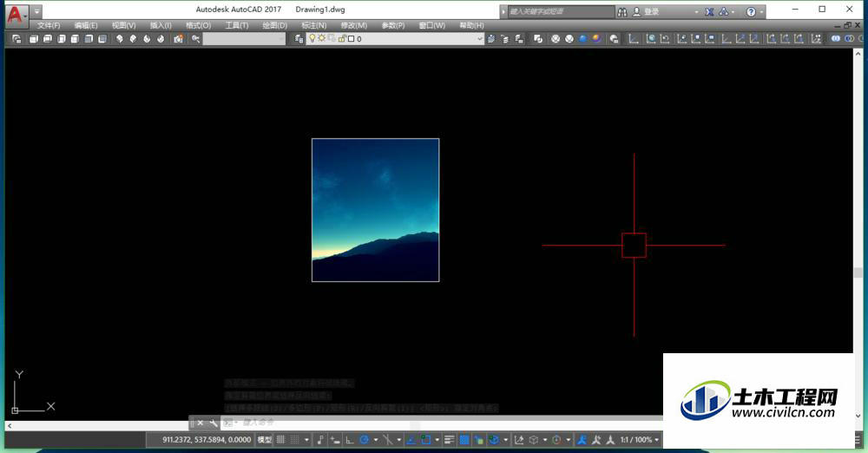Toggle layer 0 lock padlock icon
This screenshot has width=868, height=453.
pyautogui.click(x=341, y=39)
